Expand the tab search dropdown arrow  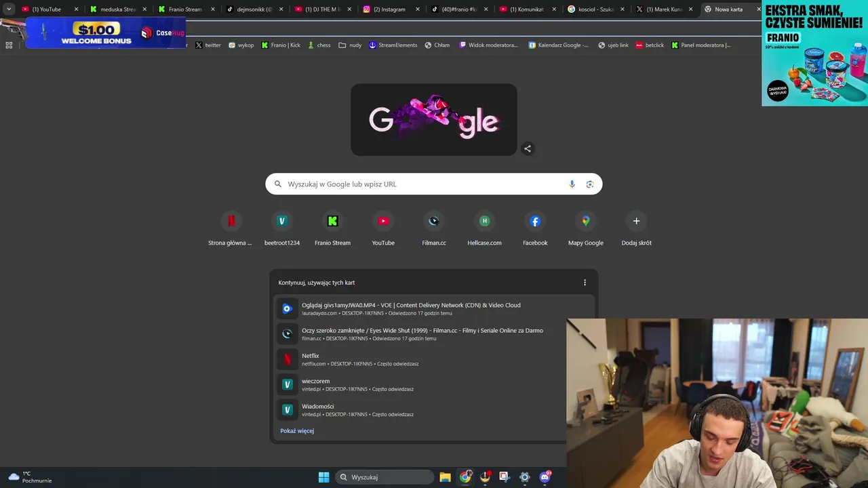pyautogui.click(x=9, y=9)
